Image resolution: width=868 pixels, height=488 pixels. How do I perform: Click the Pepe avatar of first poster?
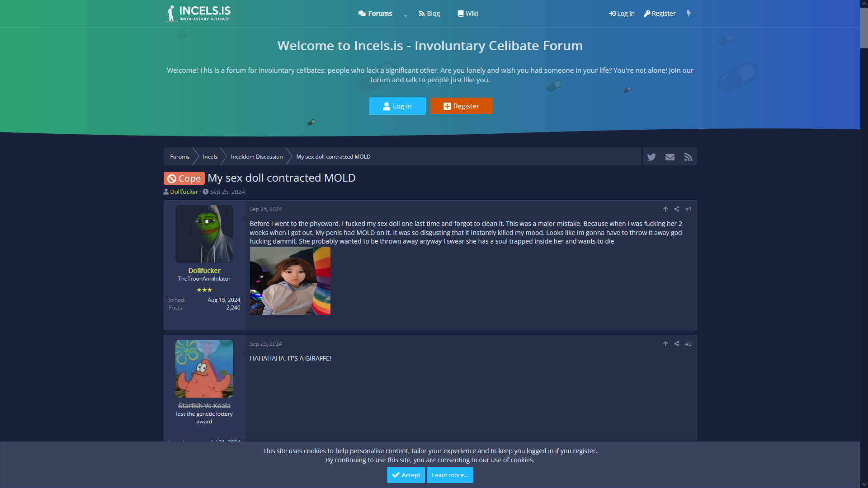[x=204, y=234]
